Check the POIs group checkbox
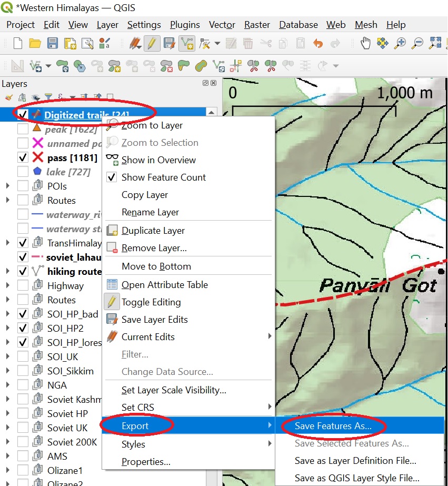 pyautogui.click(x=23, y=186)
